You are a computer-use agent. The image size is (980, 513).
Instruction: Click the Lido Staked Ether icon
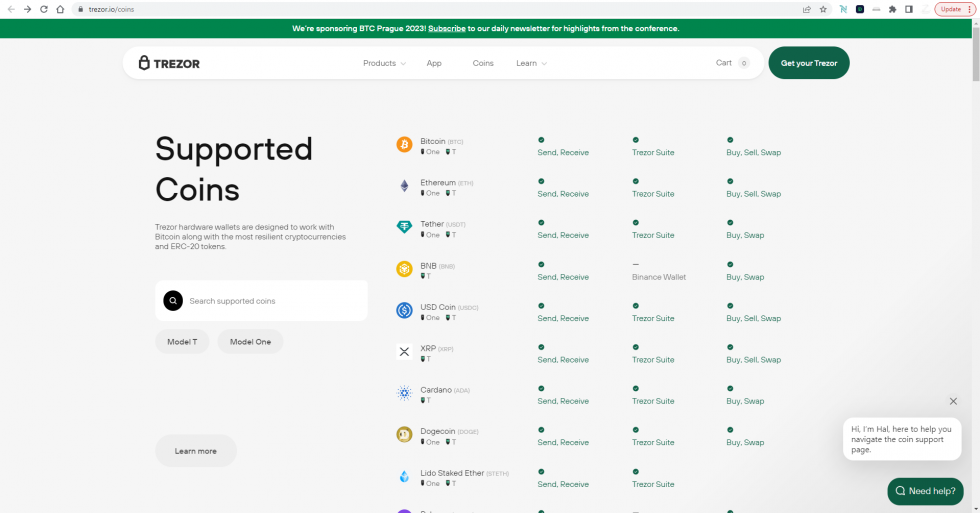[x=404, y=476]
